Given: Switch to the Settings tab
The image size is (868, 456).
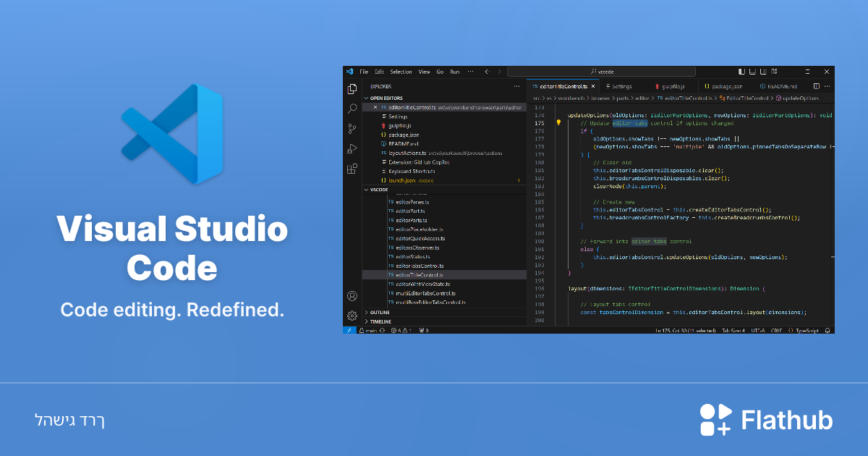Looking at the screenshot, I should pyautogui.click(x=621, y=85).
